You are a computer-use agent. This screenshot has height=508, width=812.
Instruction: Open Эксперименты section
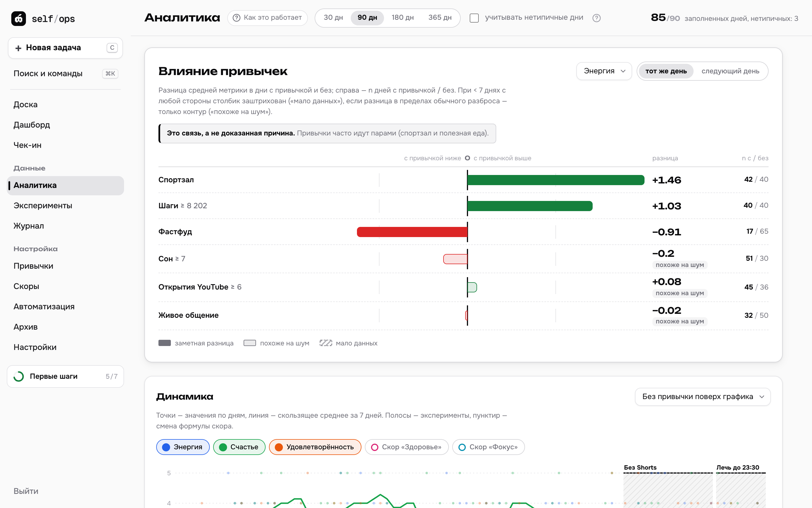65,206
